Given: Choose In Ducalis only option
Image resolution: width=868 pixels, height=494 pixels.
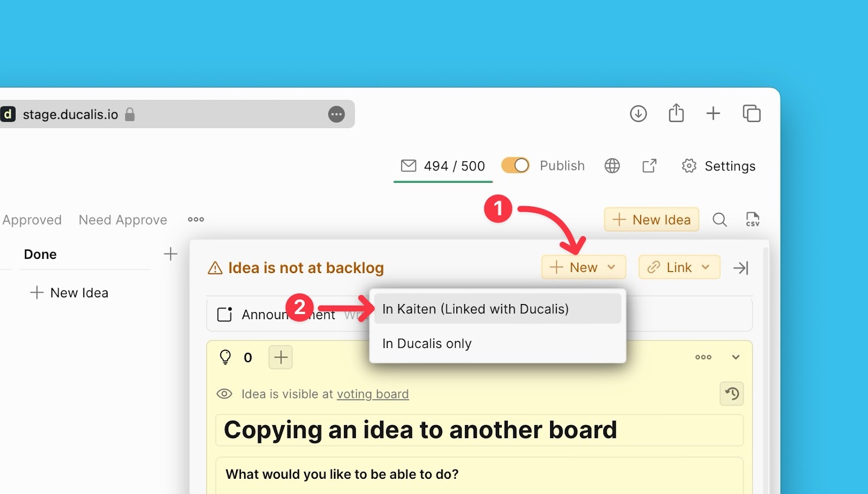Looking at the screenshot, I should [x=427, y=344].
